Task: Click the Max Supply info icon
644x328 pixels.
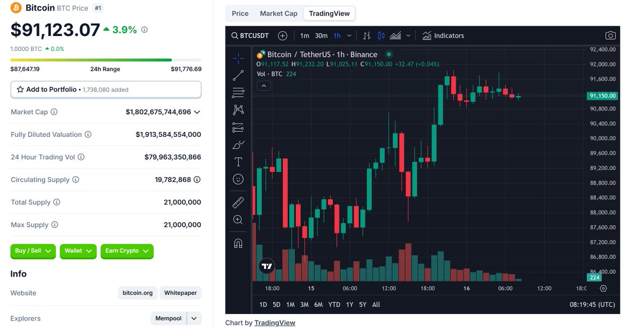Action: coord(55,225)
